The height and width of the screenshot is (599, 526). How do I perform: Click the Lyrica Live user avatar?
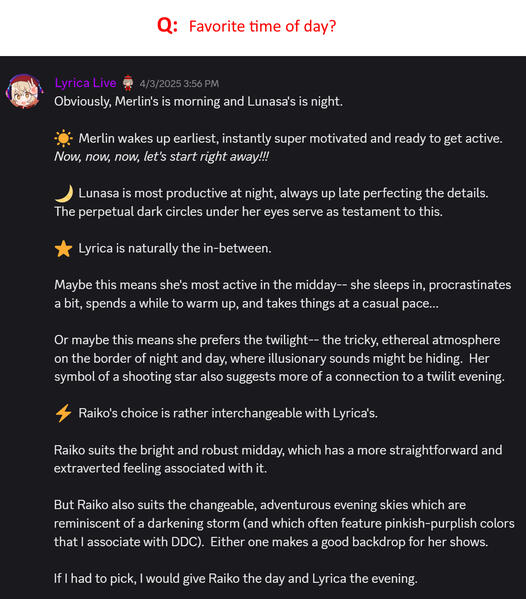[x=24, y=91]
